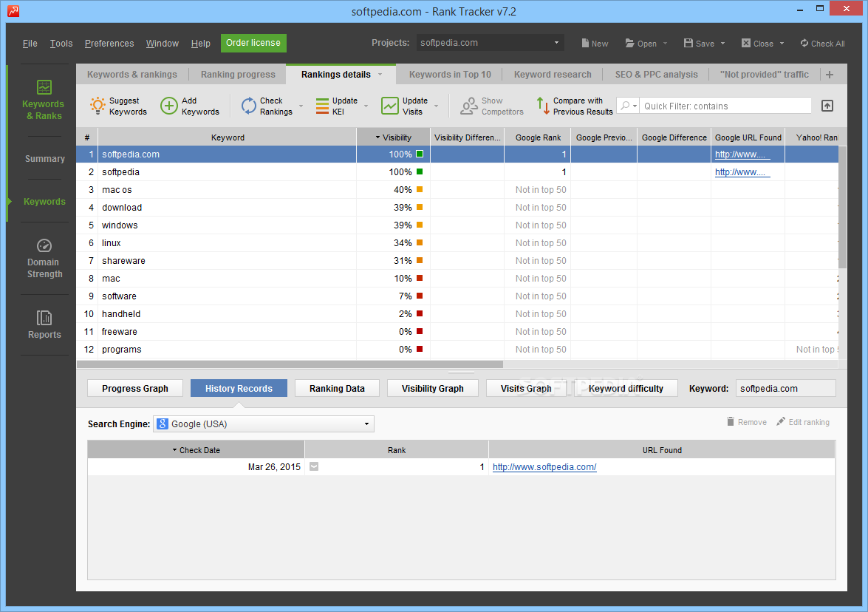868x612 pixels.
Task: Expand the Open button dropdown arrow
Action: [665, 43]
